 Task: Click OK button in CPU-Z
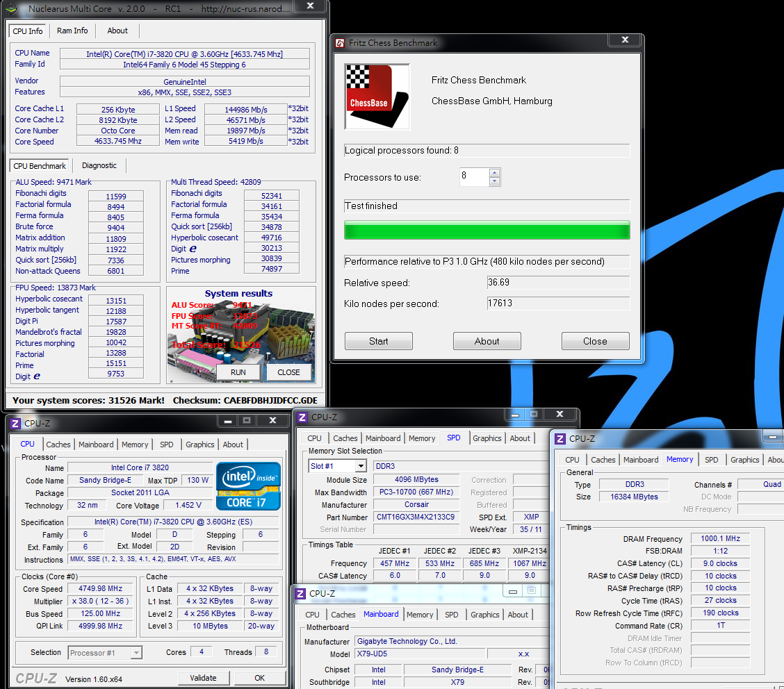[x=259, y=678]
